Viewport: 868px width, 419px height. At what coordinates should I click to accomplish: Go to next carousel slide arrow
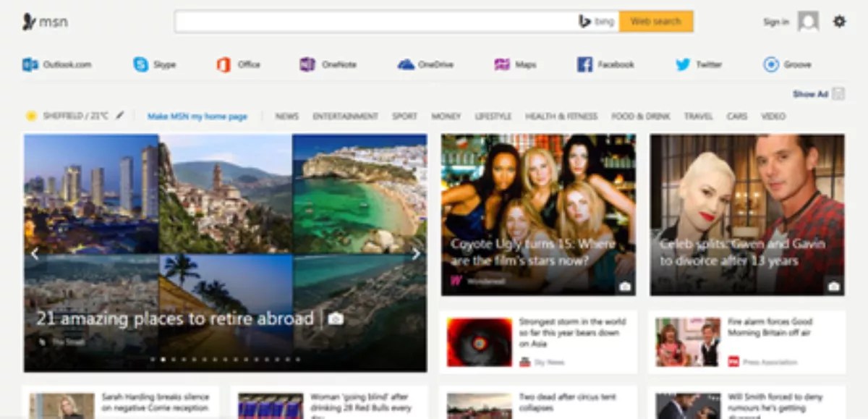coord(416,254)
